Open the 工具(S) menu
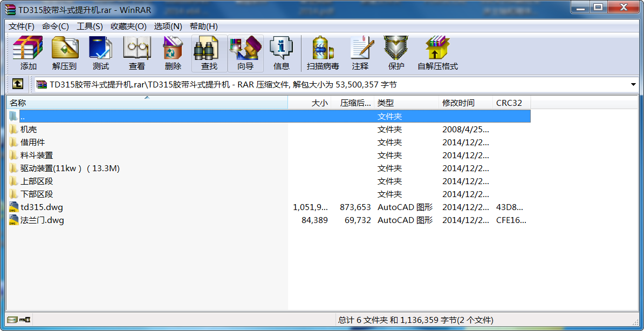 (x=90, y=26)
